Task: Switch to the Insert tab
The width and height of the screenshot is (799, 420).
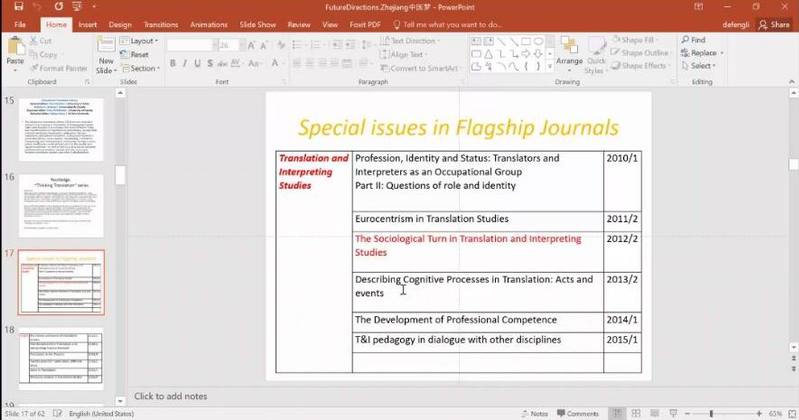Action: point(88,24)
